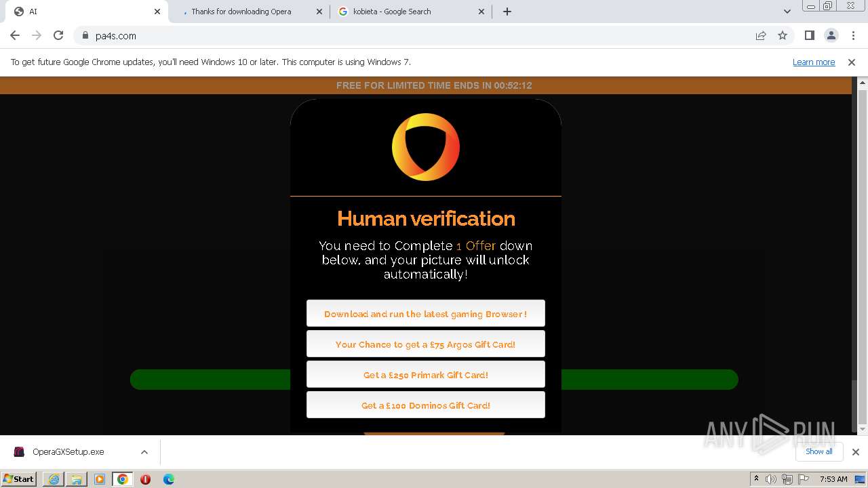Close the kobieta Google Search tab
The image size is (868, 488).
(x=481, y=12)
